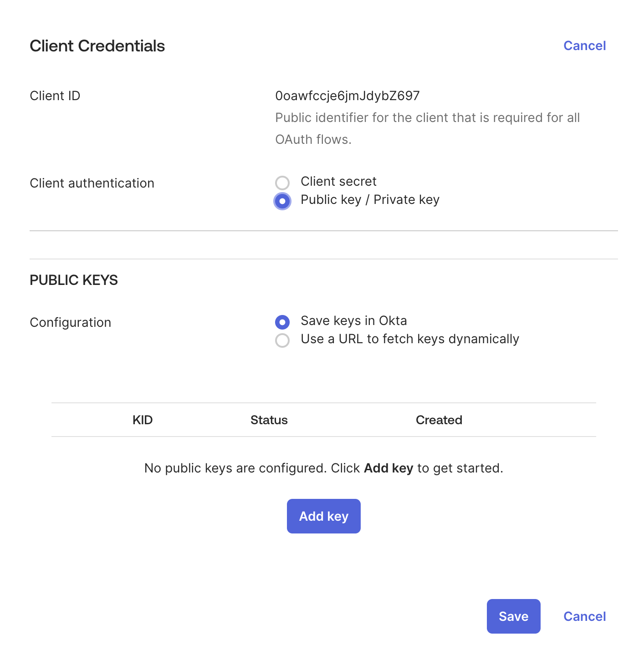Click Cancel at the top right
The height and width of the screenshot is (650, 644).
pyautogui.click(x=585, y=46)
